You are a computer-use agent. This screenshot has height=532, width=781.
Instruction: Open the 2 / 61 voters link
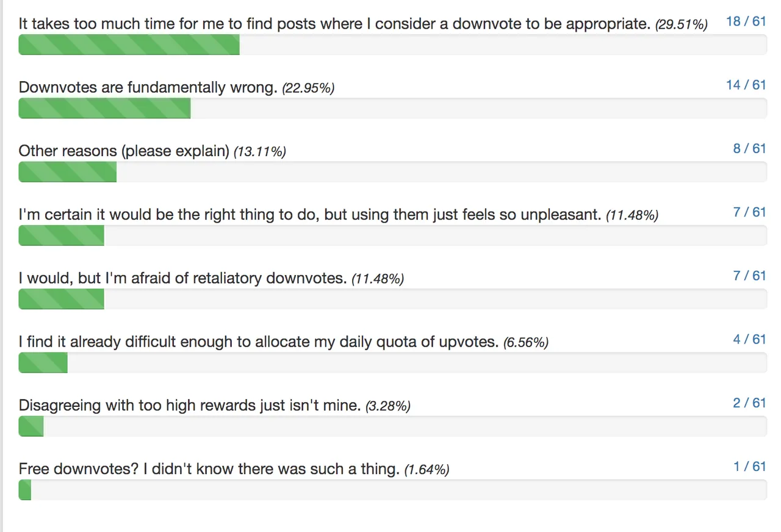coord(749,403)
